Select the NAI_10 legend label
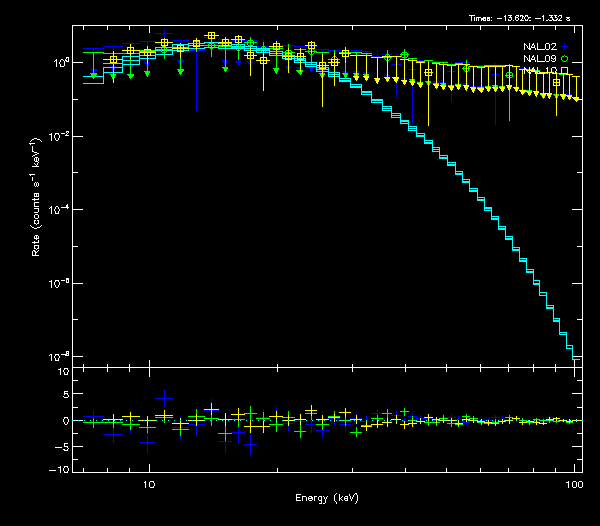The height and width of the screenshot is (526, 600). click(538, 71)
